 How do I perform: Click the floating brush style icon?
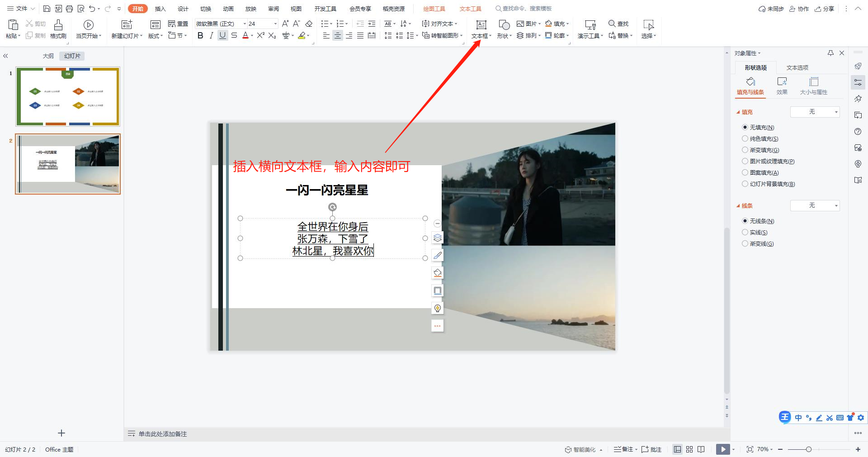coord(437,255)
